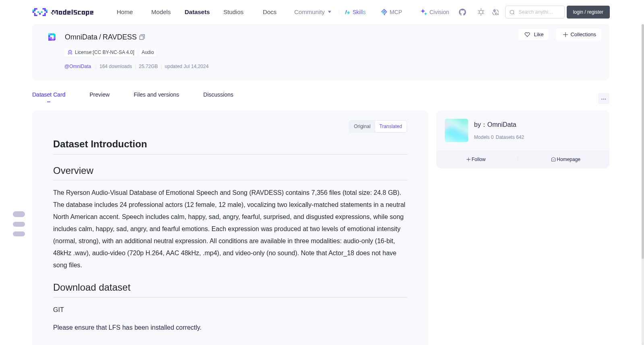Click the "Datasets 642" count
This screenshot has height=345, width=644.
510,137
